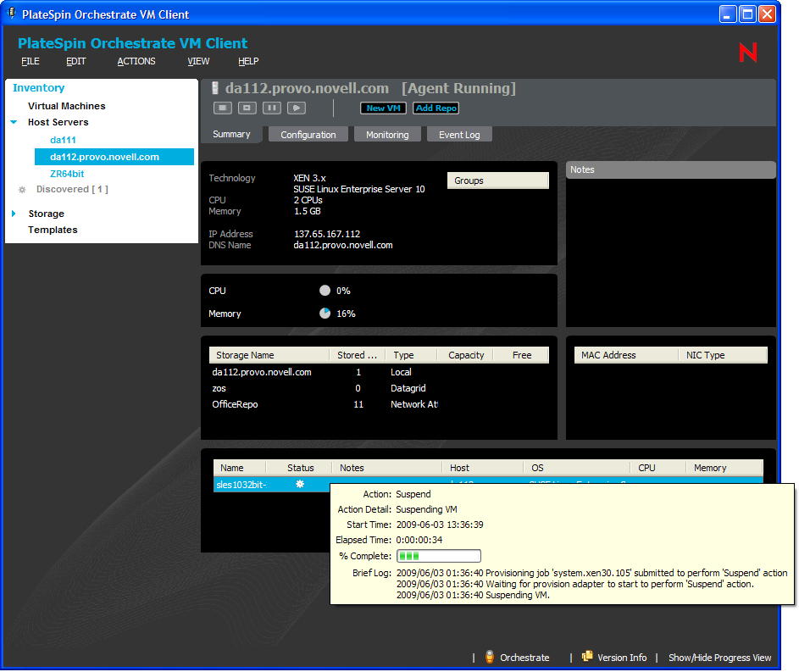Open the Groups panel header
The image size is (799, 672).
coord(498,180)
